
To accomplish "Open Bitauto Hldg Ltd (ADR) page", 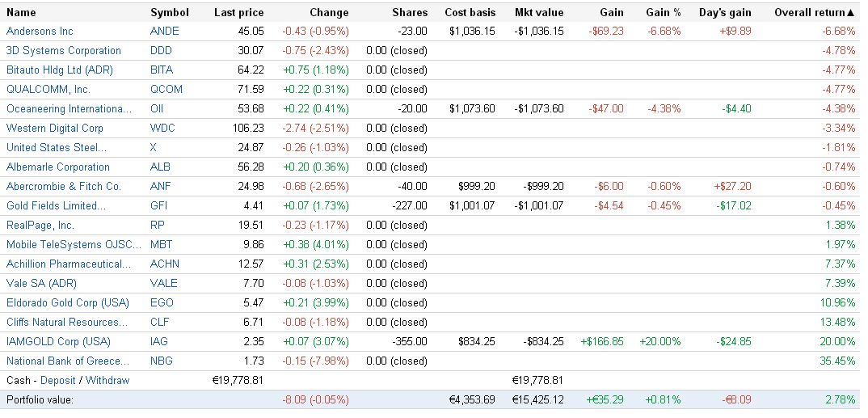I will 60,70.
